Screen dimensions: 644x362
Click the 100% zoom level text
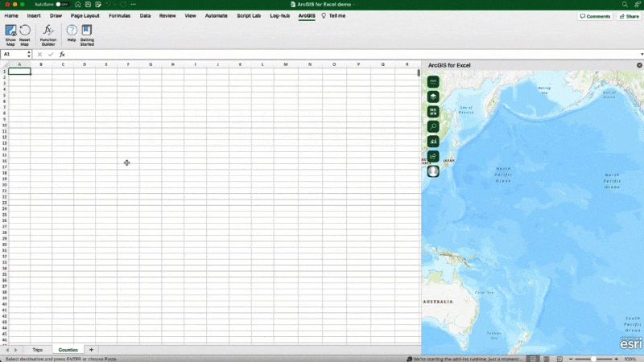click(630, 359)
